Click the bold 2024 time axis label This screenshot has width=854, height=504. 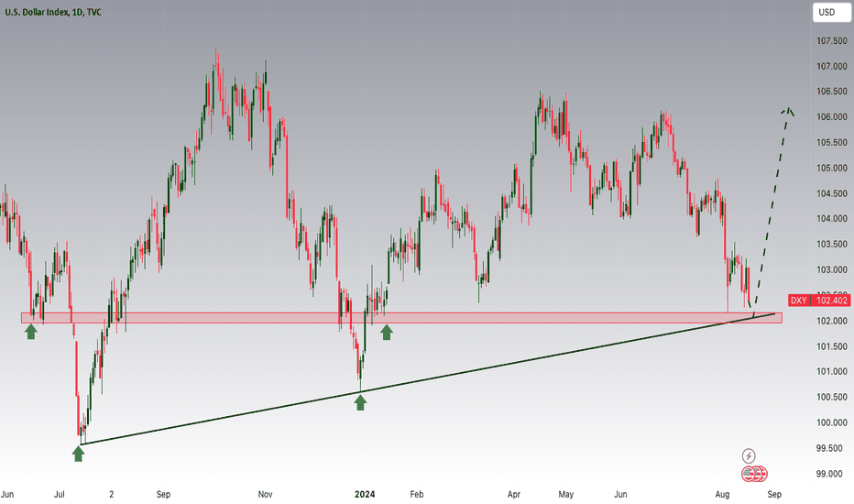click(365, 494)
